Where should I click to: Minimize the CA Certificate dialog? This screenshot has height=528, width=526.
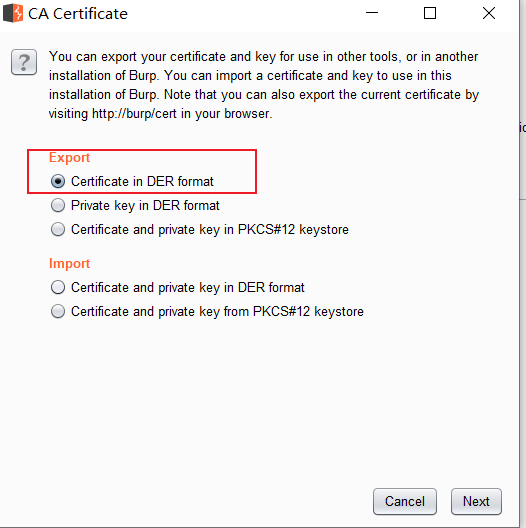[x=372, y=13]
